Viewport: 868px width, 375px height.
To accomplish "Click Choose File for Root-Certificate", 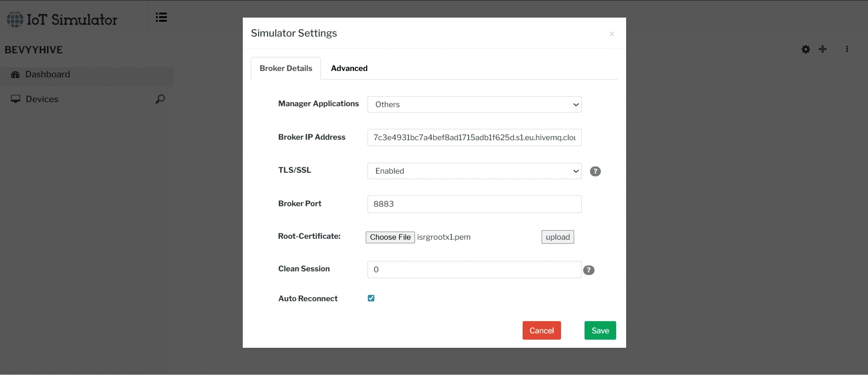I will click(390, 237).
